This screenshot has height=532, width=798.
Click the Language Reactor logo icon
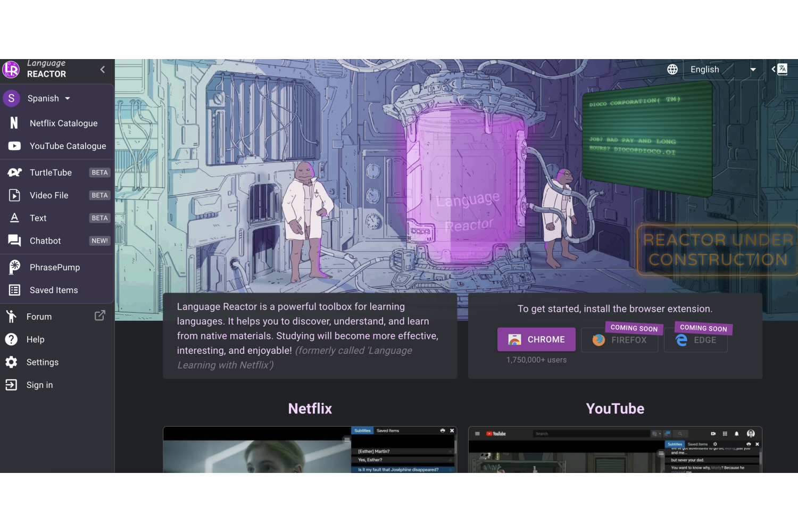click(11, 70)
